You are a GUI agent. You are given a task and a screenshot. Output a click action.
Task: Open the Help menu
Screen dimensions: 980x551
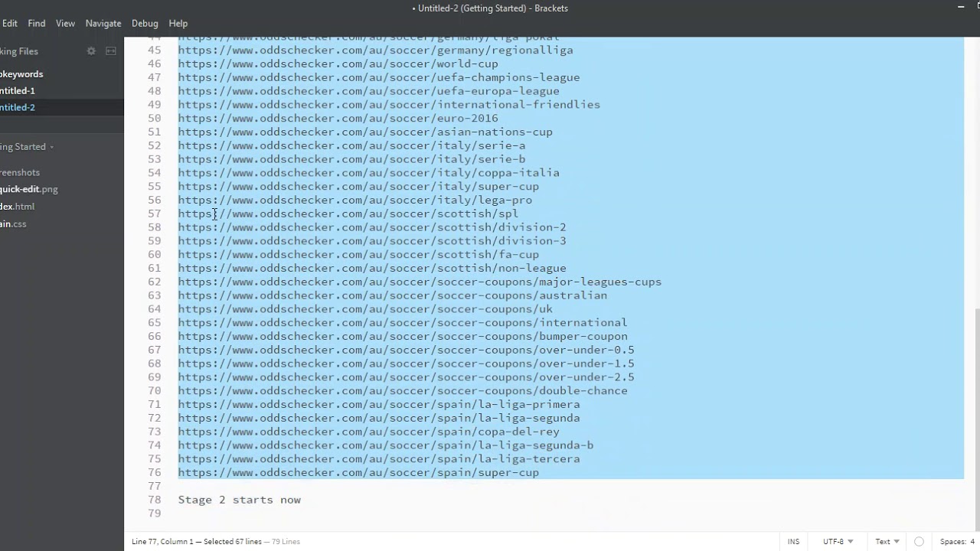point(178,23)
